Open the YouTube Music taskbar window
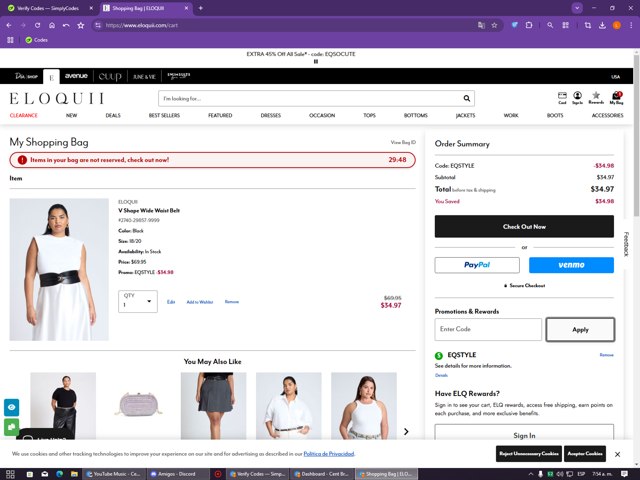The height and width of the screenshot is (480, 640). 114,474
